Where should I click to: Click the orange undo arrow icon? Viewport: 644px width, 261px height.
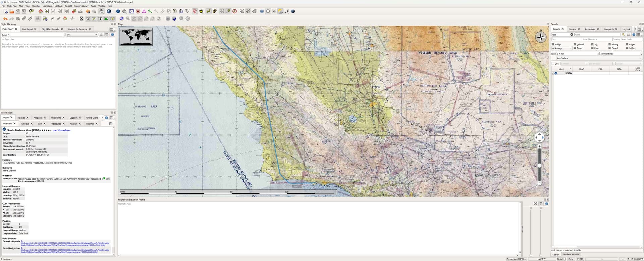(5, 19)
